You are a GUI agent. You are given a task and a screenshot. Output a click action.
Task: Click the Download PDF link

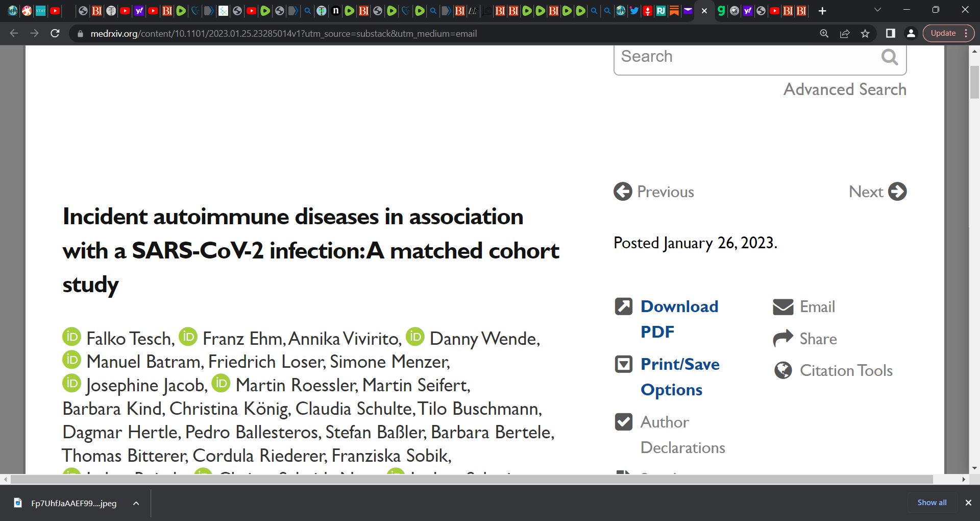679,319
